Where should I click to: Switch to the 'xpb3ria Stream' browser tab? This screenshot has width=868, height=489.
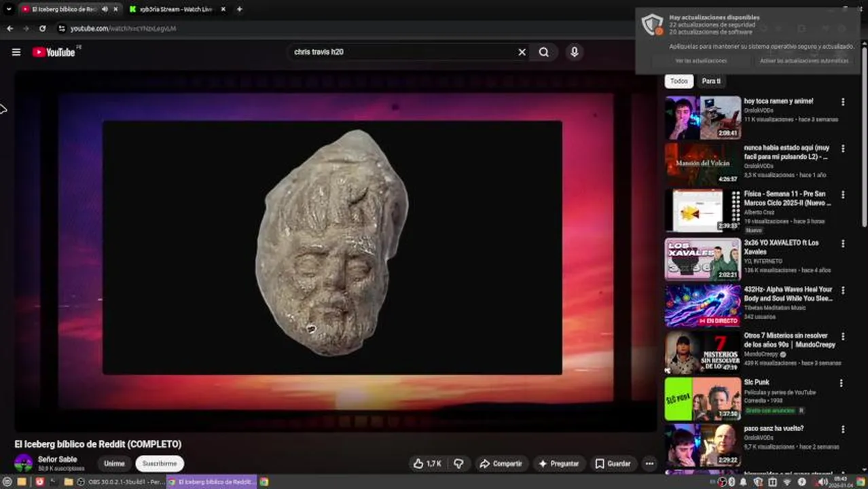pyautogui.click(x=175, y=9)
